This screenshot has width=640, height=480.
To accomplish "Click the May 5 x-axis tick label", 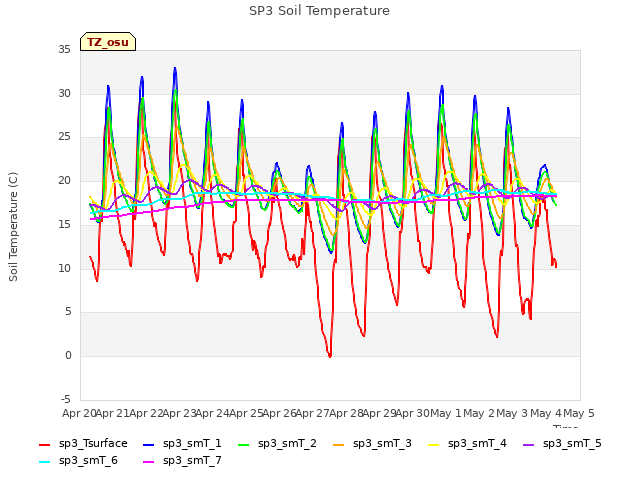I will 579,413.
